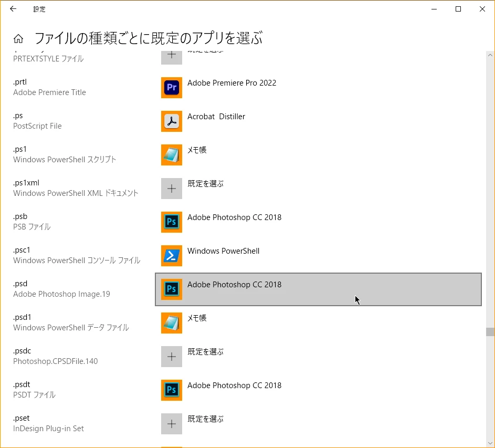Select Windows PowerShell スクリプト description
The image size is (495, 448).
(65, 160)
